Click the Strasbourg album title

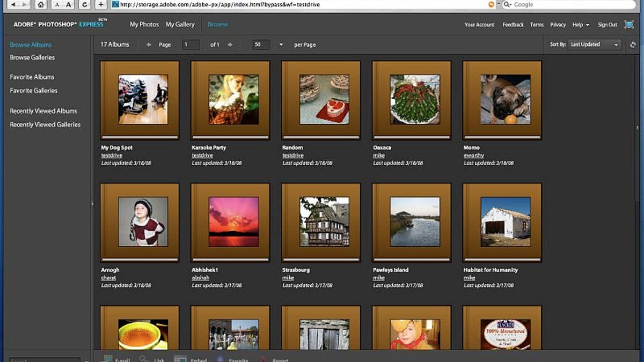296,270
